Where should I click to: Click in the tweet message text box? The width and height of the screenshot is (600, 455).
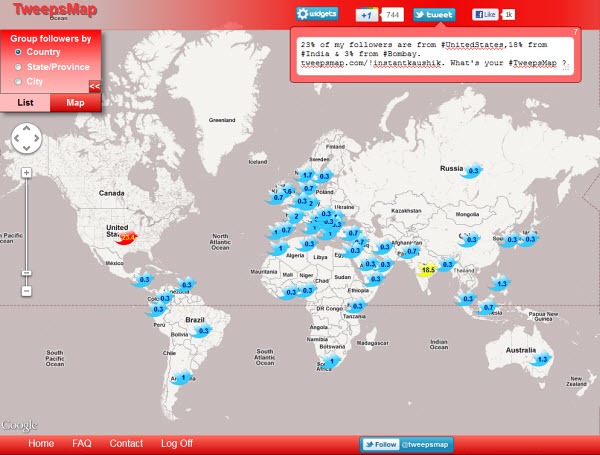[x=435, y=54]
